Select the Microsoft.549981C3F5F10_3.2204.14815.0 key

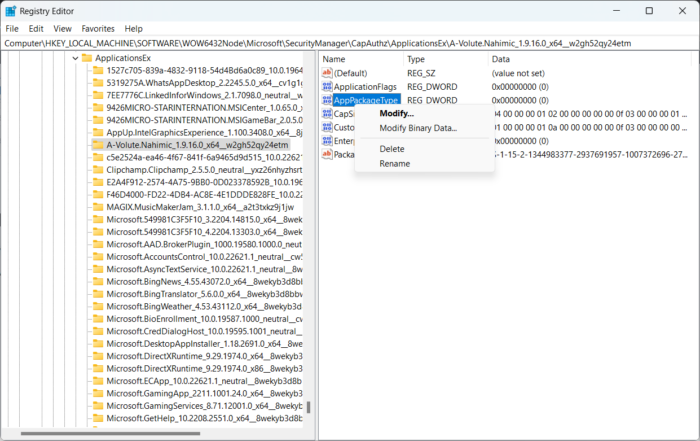point(204,220)
